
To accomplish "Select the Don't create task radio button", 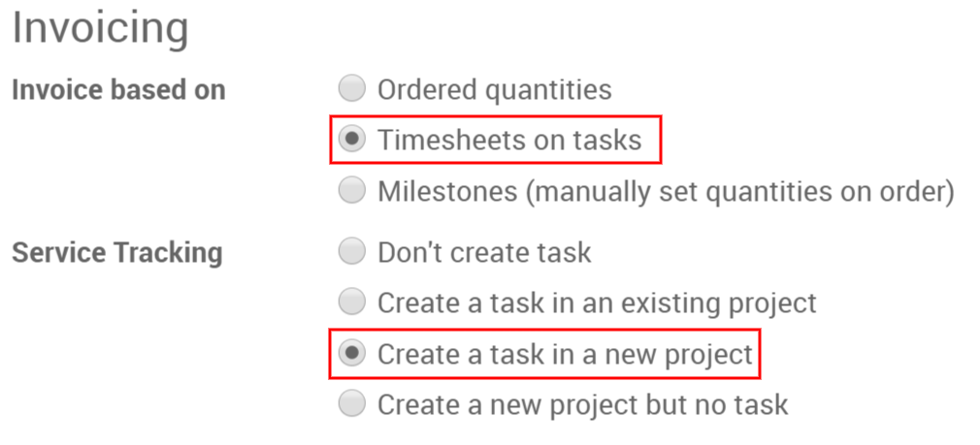I will pos(352,253).
